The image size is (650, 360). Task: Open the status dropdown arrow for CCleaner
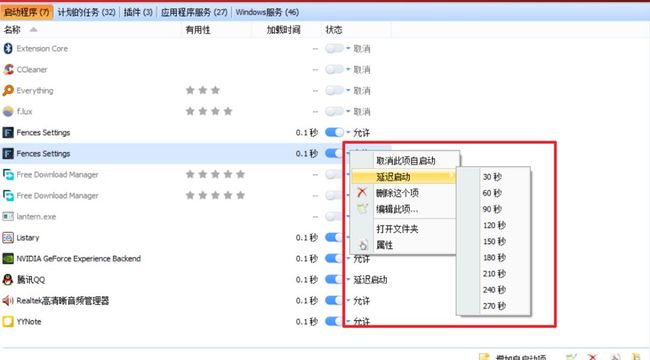348,69
